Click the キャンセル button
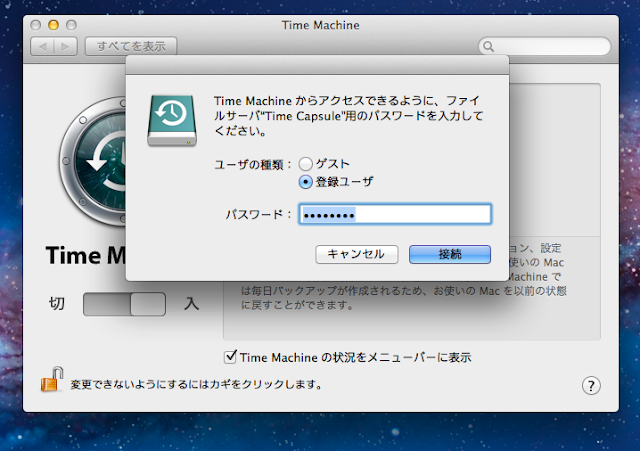The image size is (640, 451). 356,254
